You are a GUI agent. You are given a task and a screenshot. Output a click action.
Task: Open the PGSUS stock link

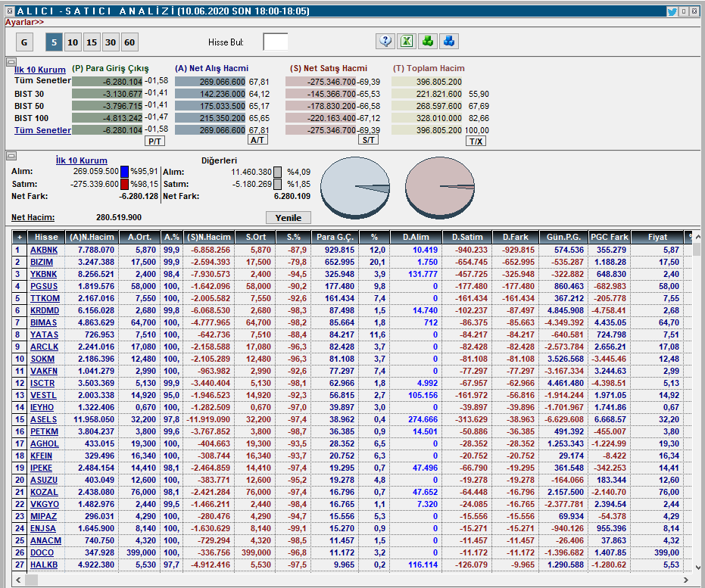pyautogui.click(x=44, y=286)
